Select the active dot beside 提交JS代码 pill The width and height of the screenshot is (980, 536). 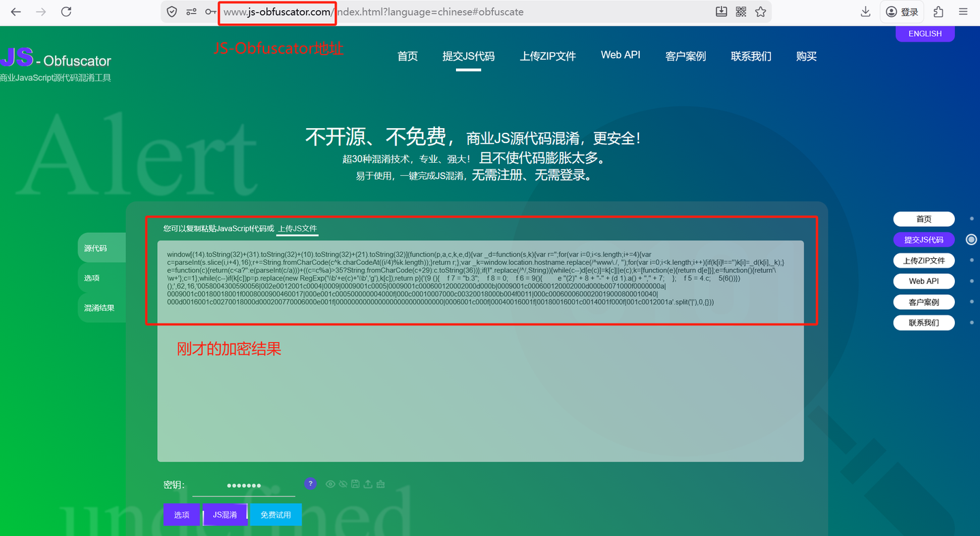coord(971,240)
